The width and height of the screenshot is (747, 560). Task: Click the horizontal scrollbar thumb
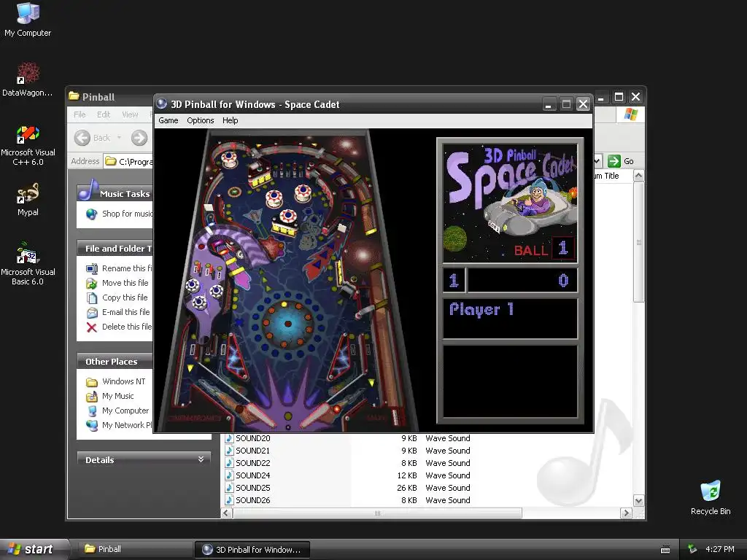tap(377, 513)
